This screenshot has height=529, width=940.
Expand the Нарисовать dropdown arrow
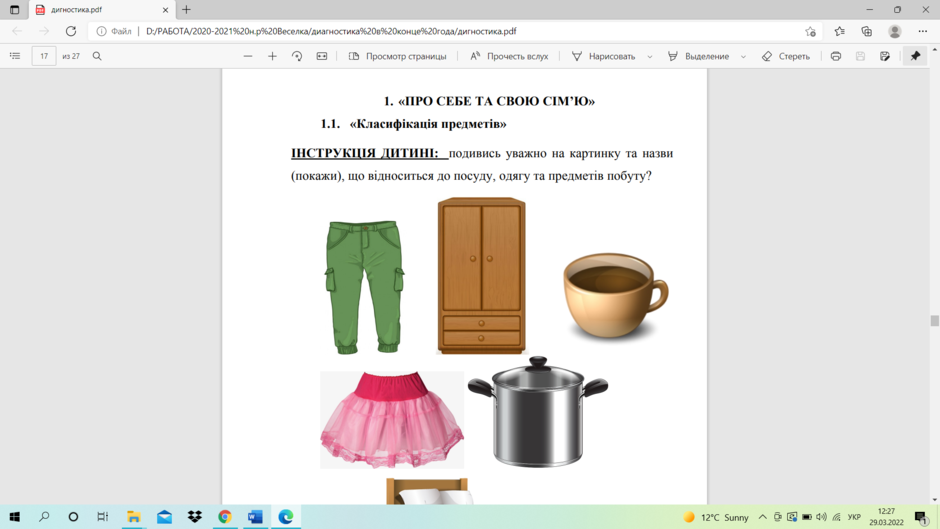click(x=649, y=56)
